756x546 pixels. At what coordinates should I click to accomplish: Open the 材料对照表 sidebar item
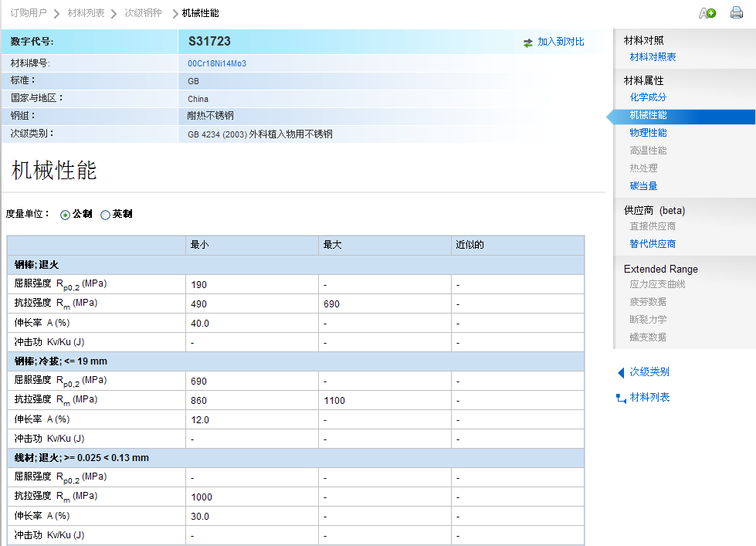[x=653, y=57]
